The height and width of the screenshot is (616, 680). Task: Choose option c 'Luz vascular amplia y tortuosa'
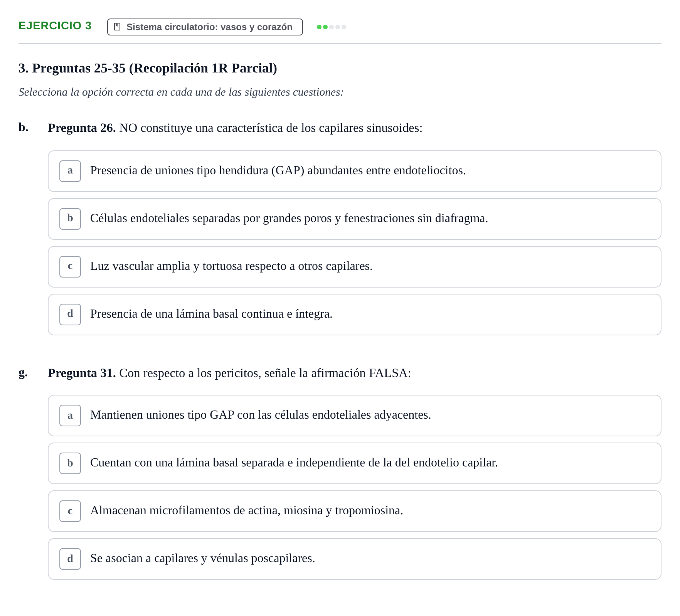(354, 267)
